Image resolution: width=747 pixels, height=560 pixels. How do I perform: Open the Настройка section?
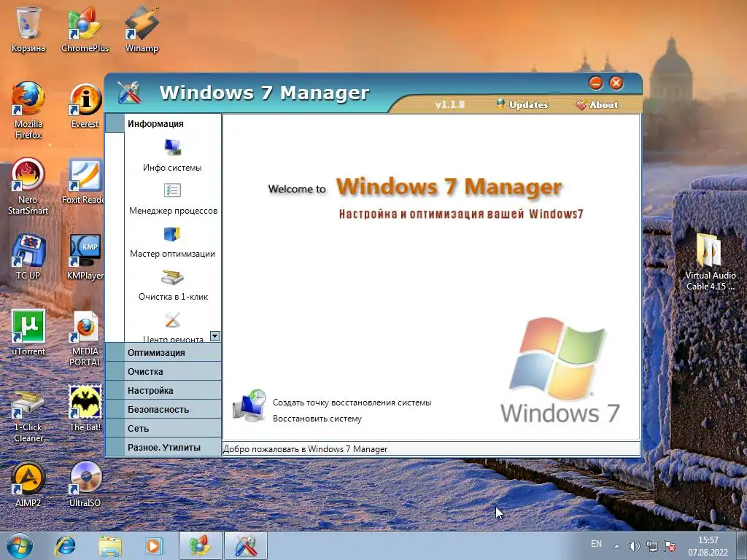point(163,391)
